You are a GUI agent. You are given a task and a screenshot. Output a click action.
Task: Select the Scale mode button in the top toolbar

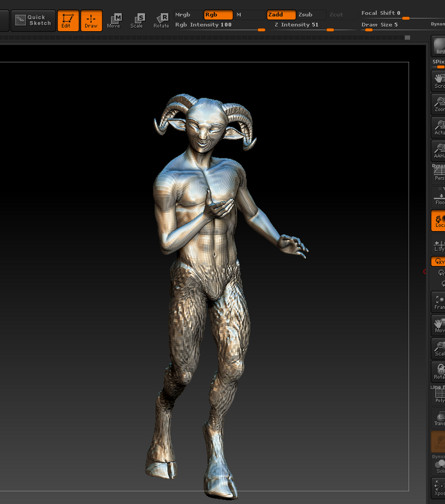137,21
